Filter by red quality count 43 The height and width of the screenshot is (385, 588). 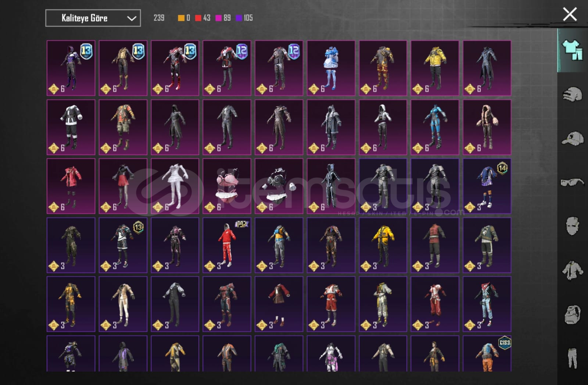tap(202, 18)
